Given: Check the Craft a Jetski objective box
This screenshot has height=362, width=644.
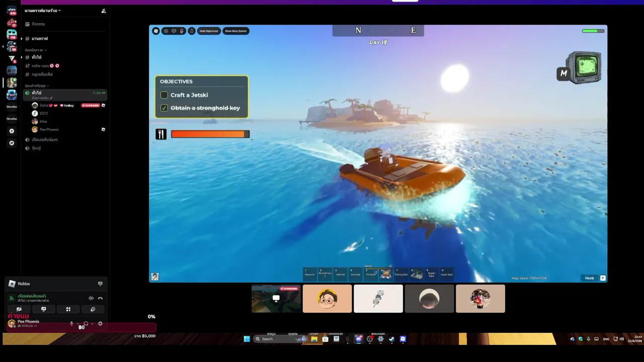Looking at the screenshot, I should point(164,95).
